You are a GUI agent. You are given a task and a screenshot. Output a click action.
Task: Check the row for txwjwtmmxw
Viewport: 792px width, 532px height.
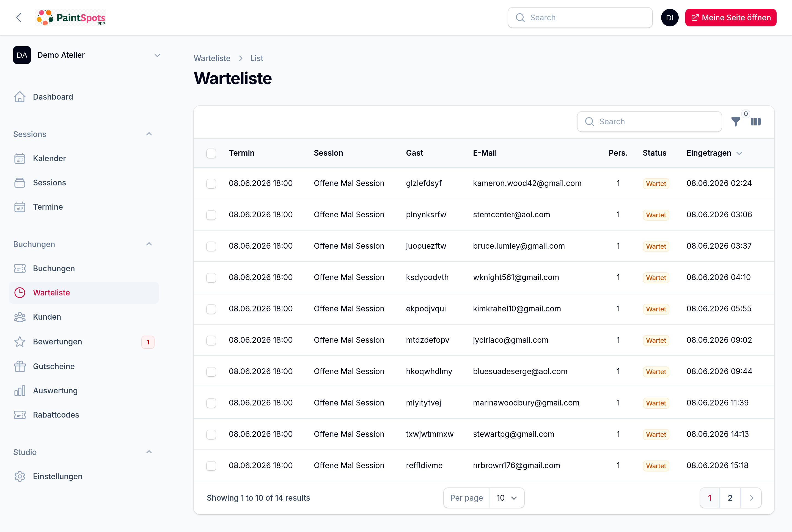[x=211, y=434]
